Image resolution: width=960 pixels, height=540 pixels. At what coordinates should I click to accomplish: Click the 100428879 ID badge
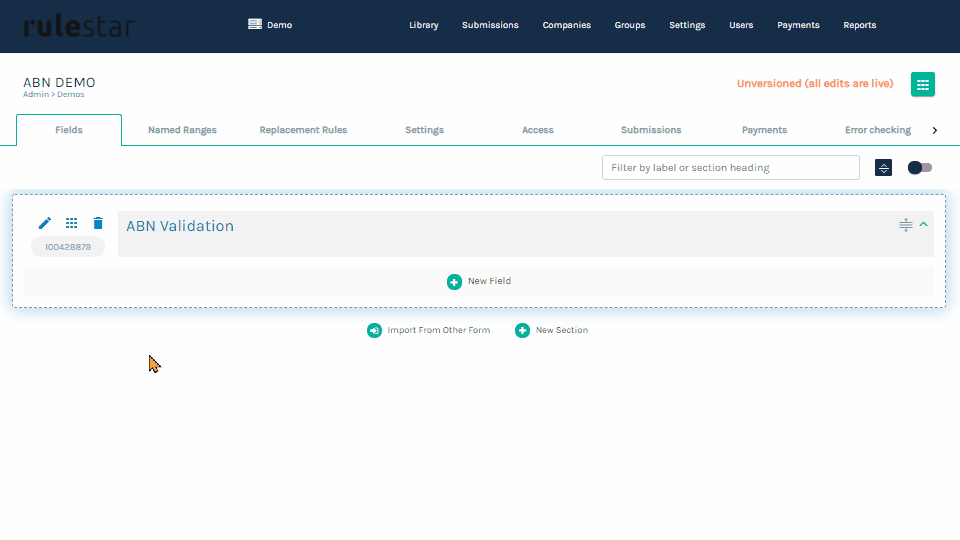[68, 247]
